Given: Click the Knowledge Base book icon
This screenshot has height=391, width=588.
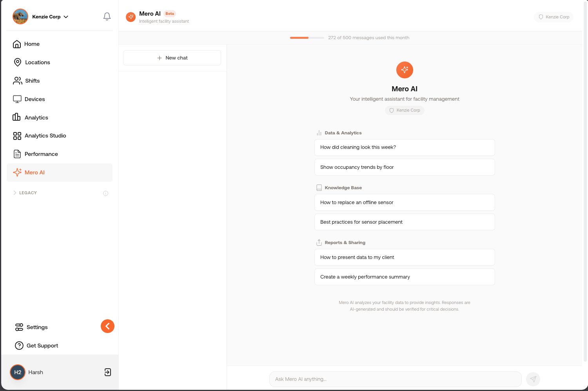Looking at the screenshot, I should click(319, 188).
